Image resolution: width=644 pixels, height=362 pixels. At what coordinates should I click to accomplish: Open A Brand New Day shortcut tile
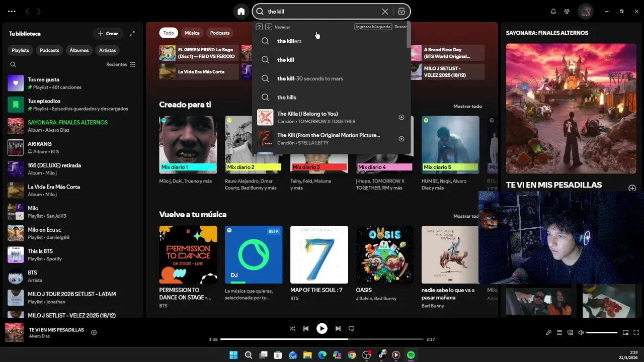point(448,53)
